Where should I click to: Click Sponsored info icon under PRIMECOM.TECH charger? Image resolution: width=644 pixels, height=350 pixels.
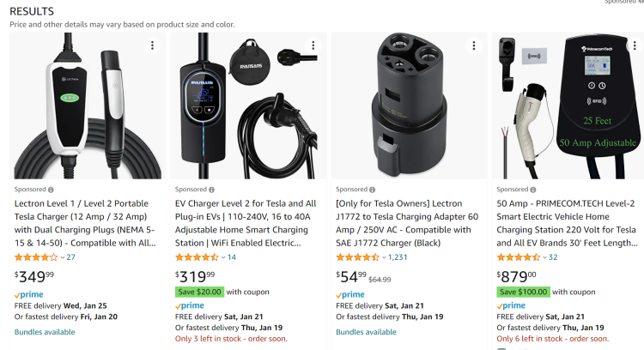[532, 190]
